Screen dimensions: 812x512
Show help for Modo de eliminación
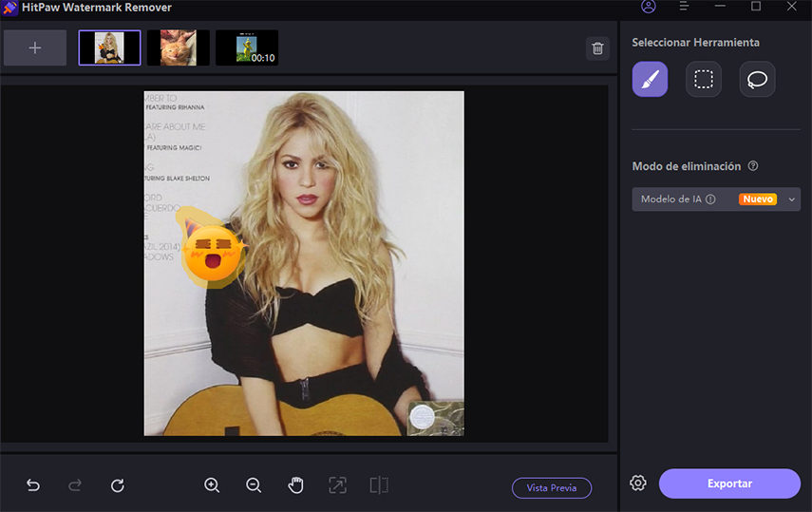753,166
